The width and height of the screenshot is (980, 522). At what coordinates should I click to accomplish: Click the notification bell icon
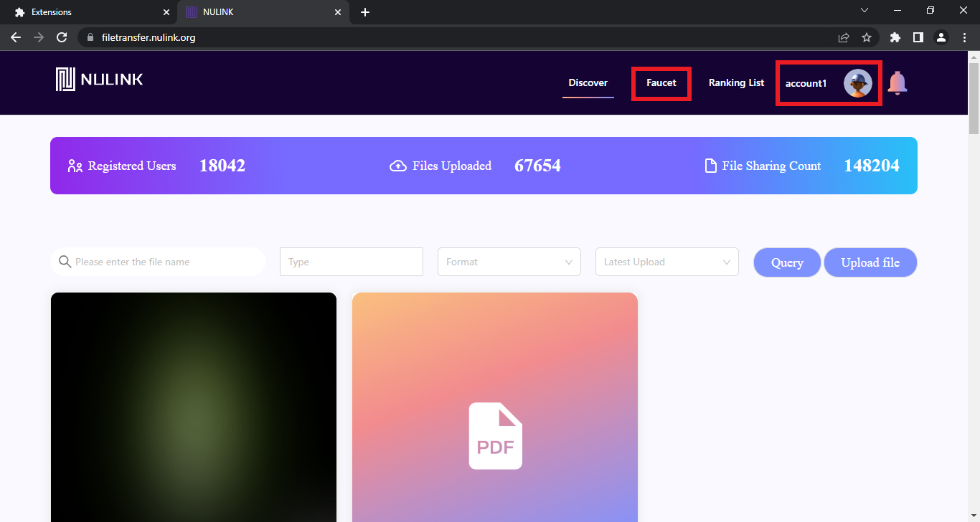pos(897,83)
